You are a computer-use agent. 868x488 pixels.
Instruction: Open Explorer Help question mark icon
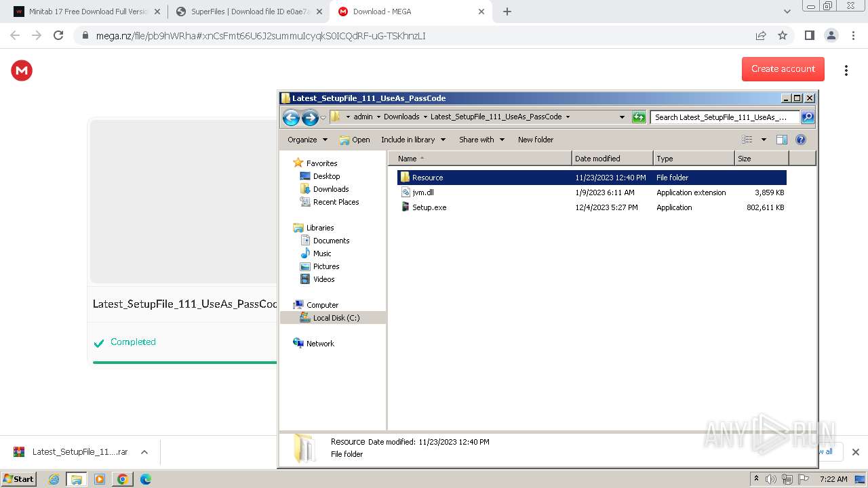801,140
